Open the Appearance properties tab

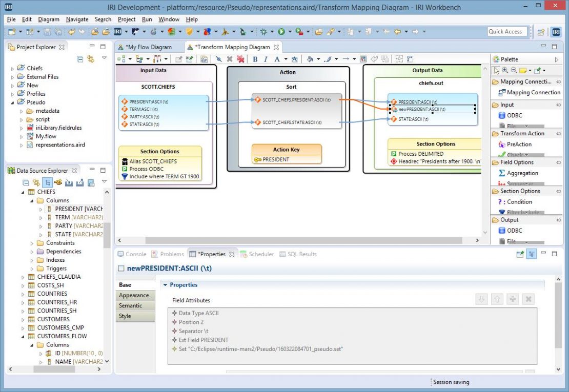tap(135, 295)
